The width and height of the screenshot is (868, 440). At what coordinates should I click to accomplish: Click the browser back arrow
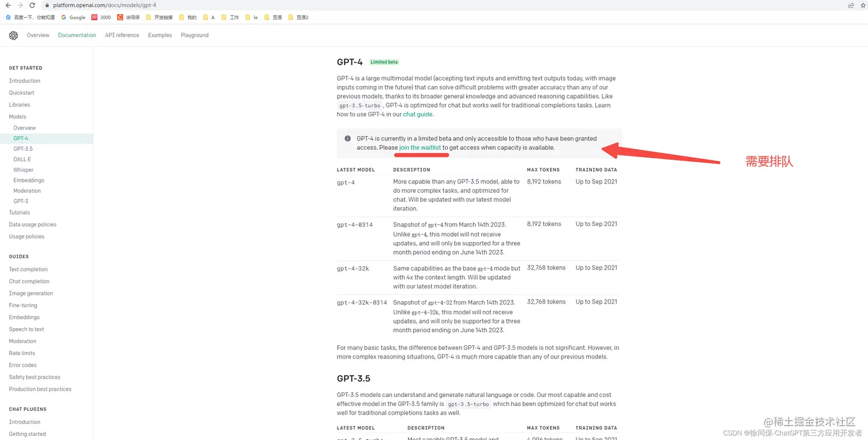(7, 5)
